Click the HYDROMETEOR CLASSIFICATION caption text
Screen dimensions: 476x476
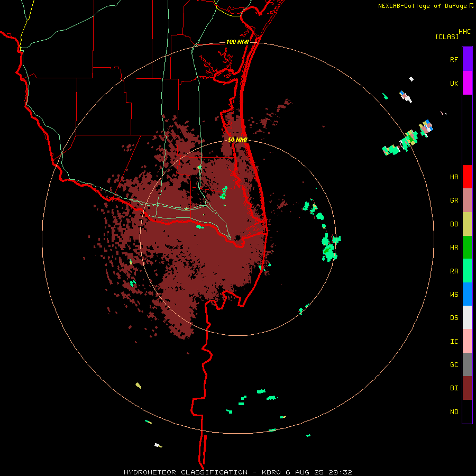[186, 472]
